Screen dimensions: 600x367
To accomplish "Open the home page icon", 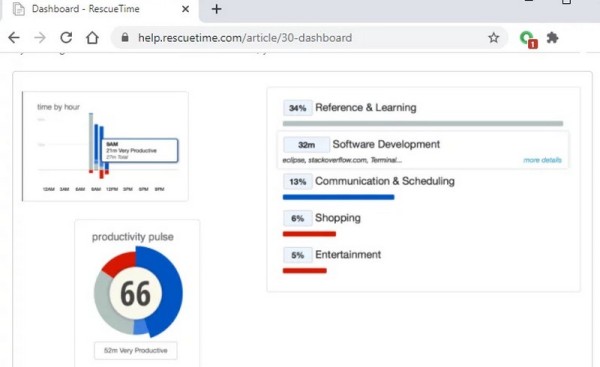I will (x=92, y=38).
